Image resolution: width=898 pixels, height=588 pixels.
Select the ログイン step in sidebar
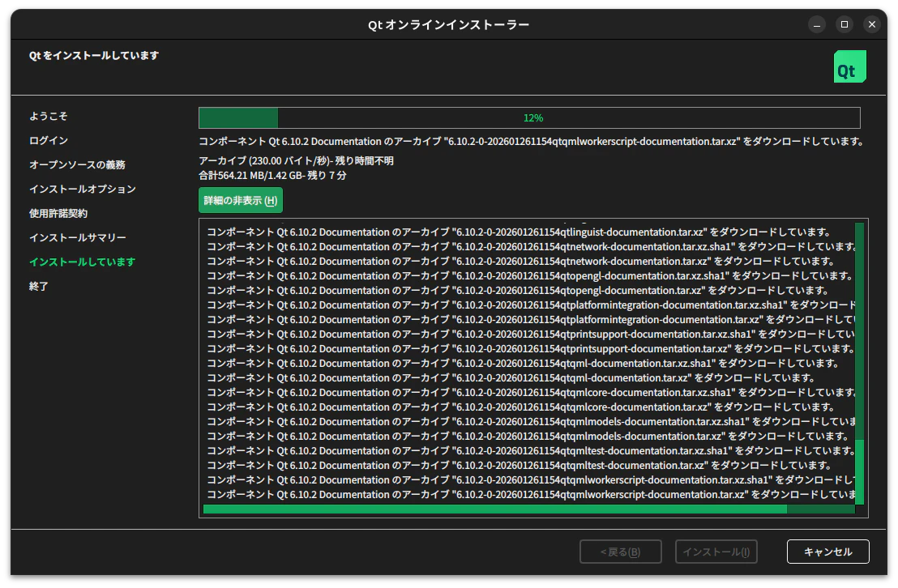[49, 140]
